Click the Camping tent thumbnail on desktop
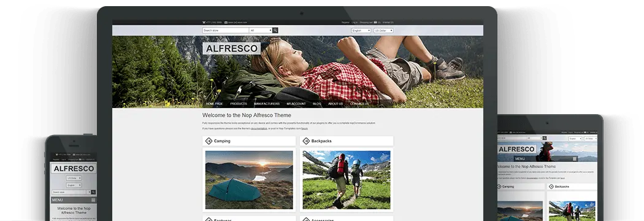The image size is (644, 221). (x=249, y=180)
